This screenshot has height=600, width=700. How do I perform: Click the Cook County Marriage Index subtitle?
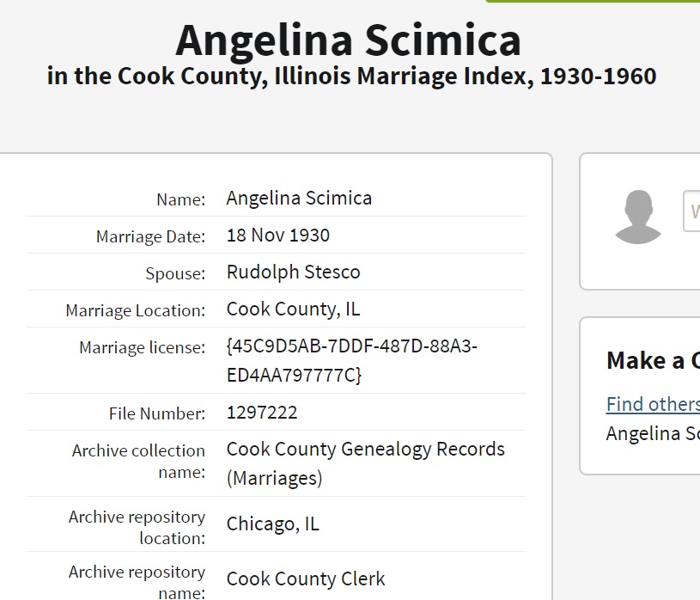(351, 76)
